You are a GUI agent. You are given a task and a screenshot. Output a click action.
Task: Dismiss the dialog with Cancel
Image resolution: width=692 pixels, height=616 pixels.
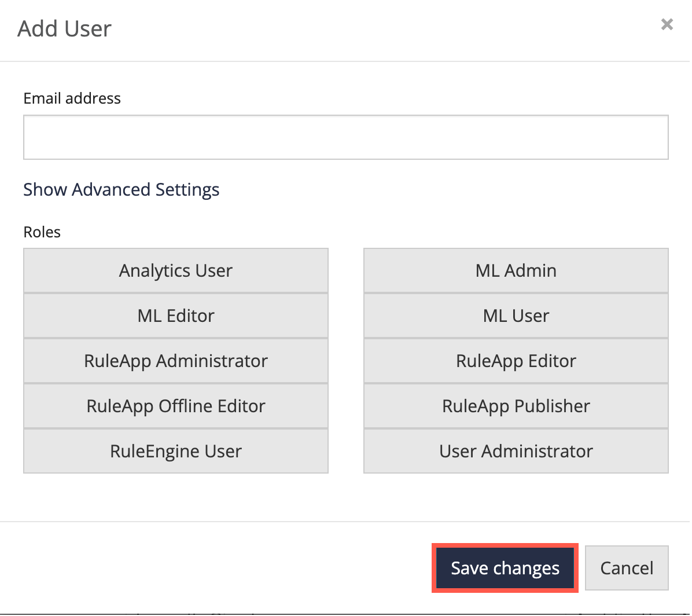tap(627, 568)
